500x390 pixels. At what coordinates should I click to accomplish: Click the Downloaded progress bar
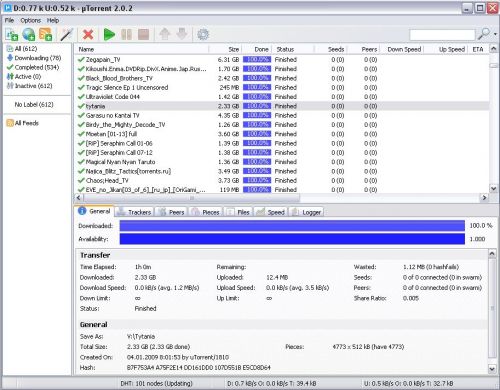tap(292, 226)
